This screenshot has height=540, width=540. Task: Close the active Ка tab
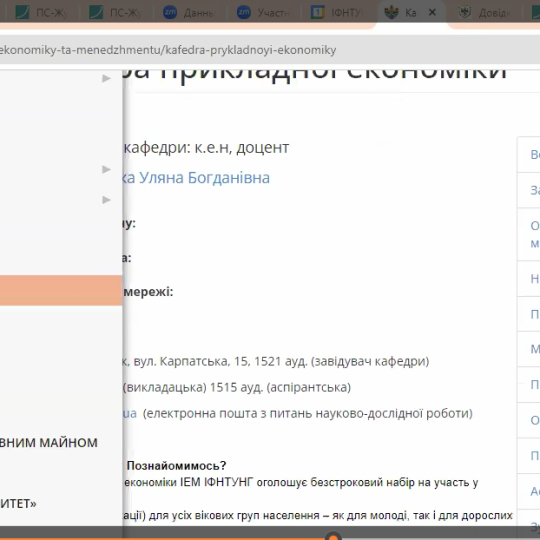point(432,13)
